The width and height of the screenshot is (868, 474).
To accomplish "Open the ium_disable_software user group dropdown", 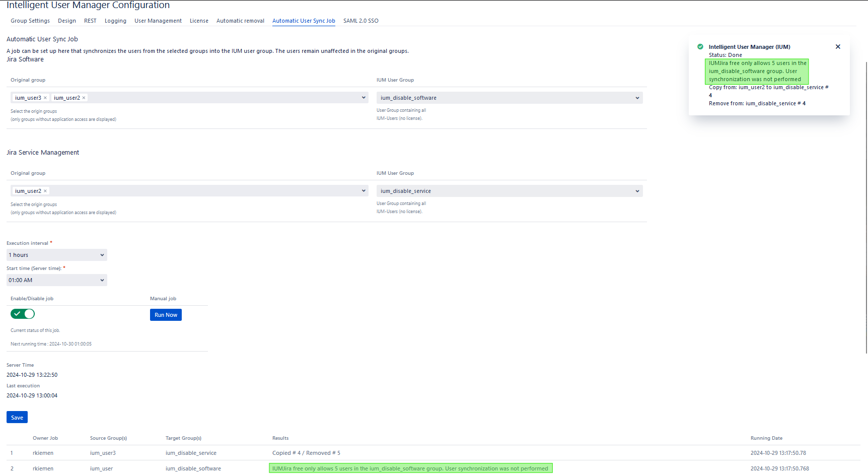I will 509,98.
